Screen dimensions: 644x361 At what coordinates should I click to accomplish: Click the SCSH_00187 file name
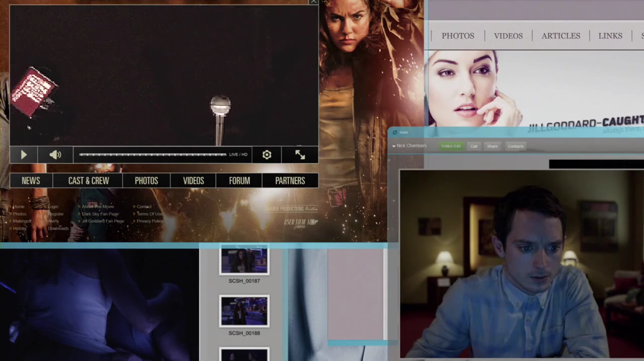[244, 281]
